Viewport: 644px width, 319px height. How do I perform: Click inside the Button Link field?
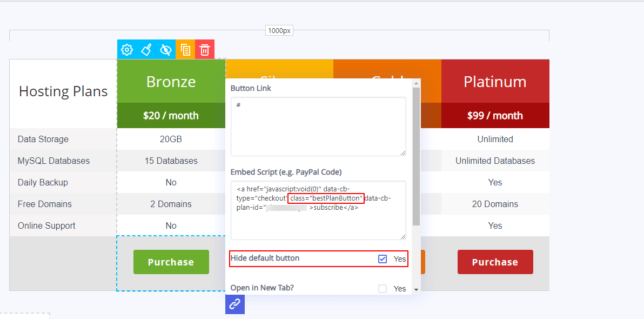[318, 125]
